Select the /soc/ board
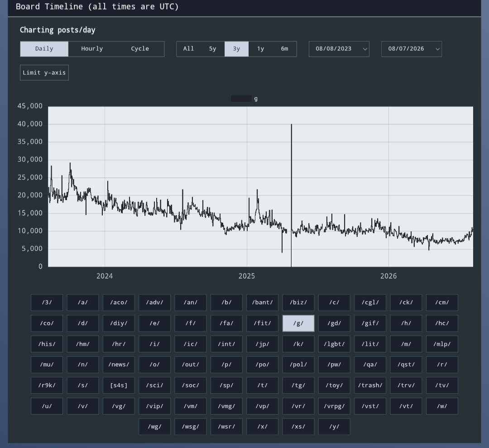The width and height of the screenshot is (489, 448). [x=191, y=385]
